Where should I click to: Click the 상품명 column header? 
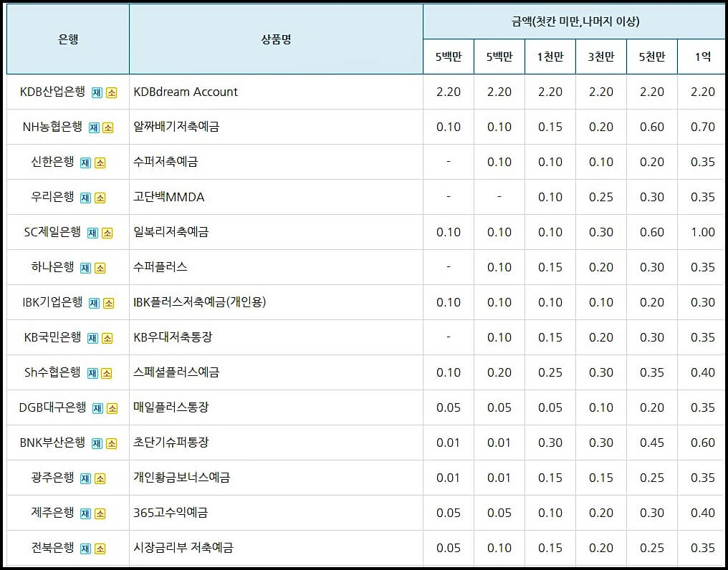point(277,39)
